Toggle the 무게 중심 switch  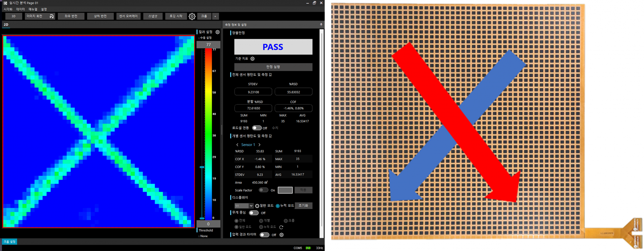pos(254,213)
